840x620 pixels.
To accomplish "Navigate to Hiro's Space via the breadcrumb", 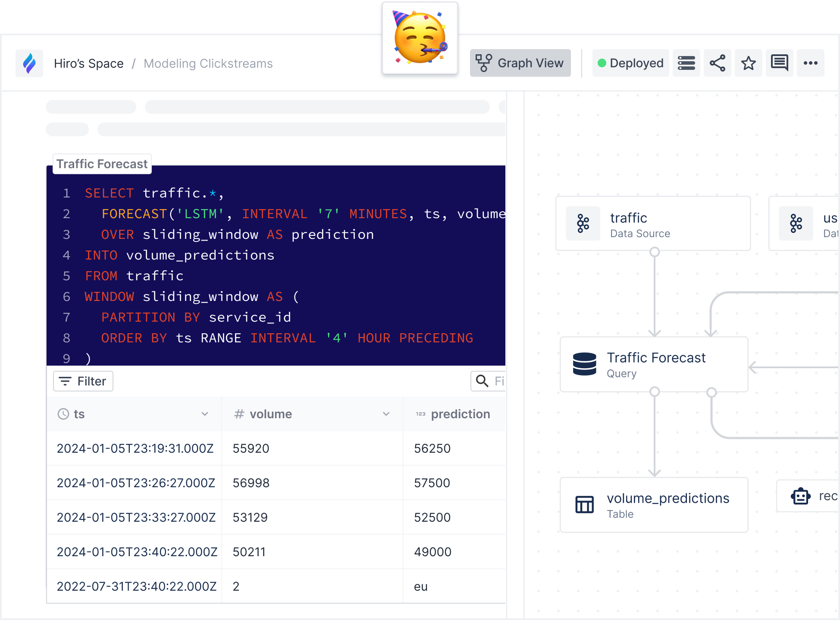I will click(88, 63).
